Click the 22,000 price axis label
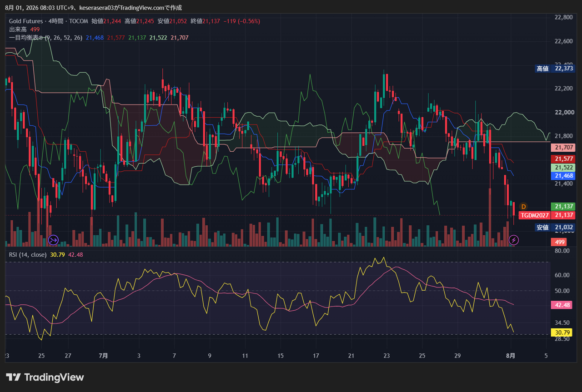The image size is (582, 392). pos(564,112)
